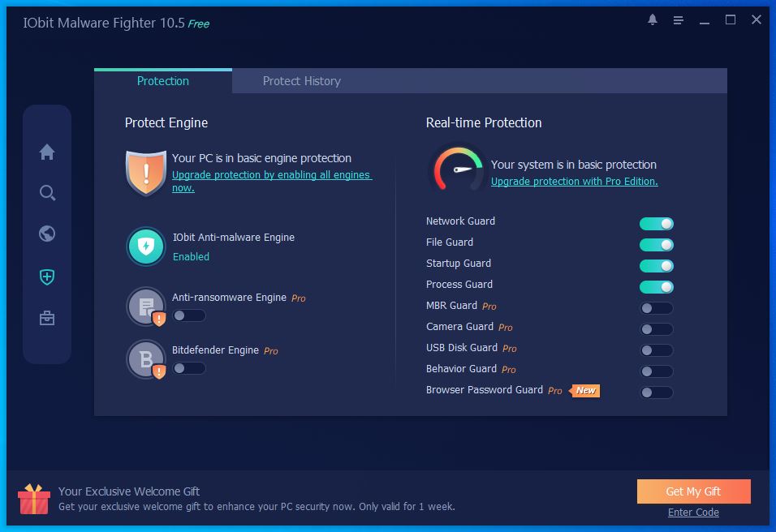The image size is (776, 532).
Task: Click the red gift box icon
Action: pyautogui.click(x=33, y=499)
